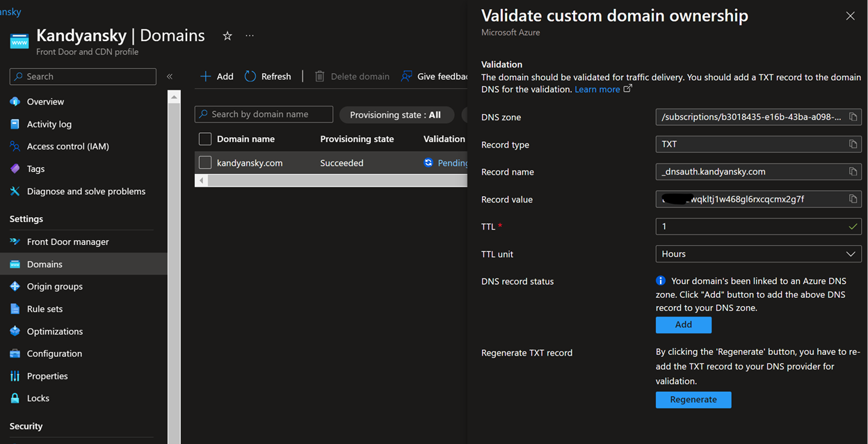Click the TTL input field
The height and width of the screenshot is (444, 868).
click(x=758, y=226)
